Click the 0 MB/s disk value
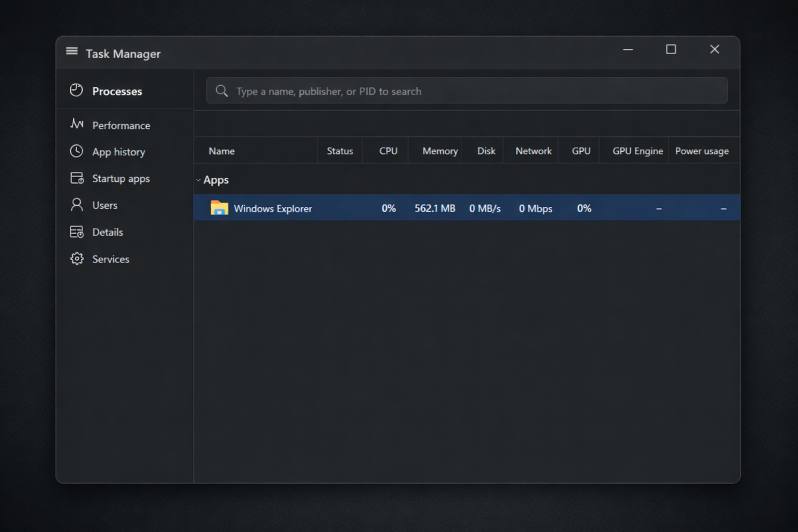Image resolution: width=798 pixels, height=532 pixels. [x=485, y=208]
